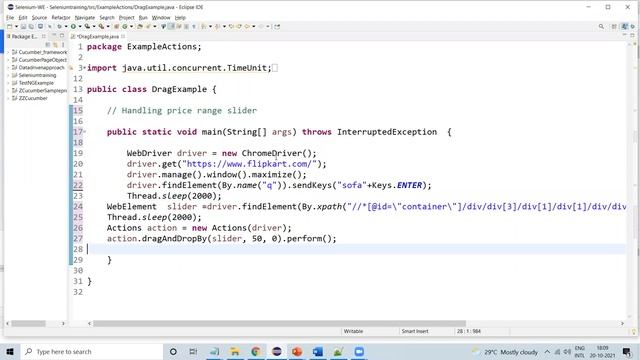Toggle Show Whitespace Characters pilcrow icon
Screen dimensions: 640x360
point(194,27)
